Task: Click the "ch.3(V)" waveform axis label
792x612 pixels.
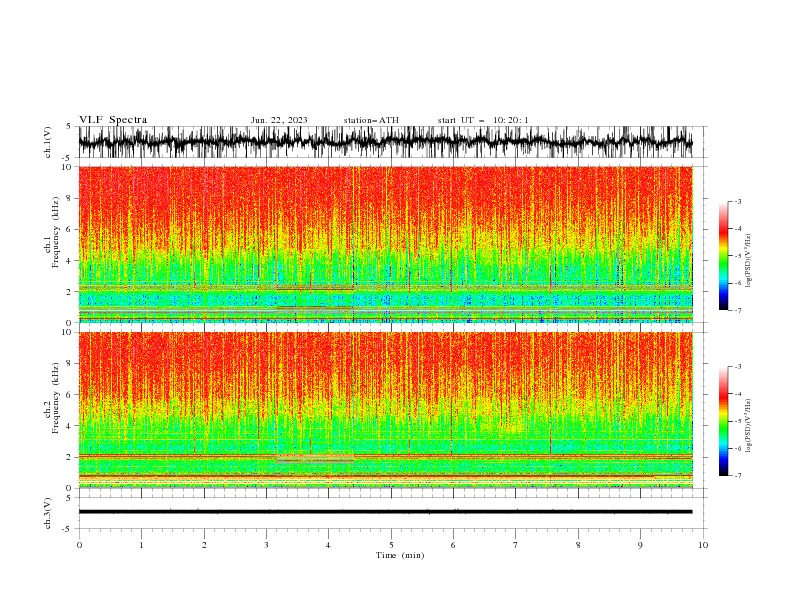Action: pyautogui.click(x=48, y=513)
